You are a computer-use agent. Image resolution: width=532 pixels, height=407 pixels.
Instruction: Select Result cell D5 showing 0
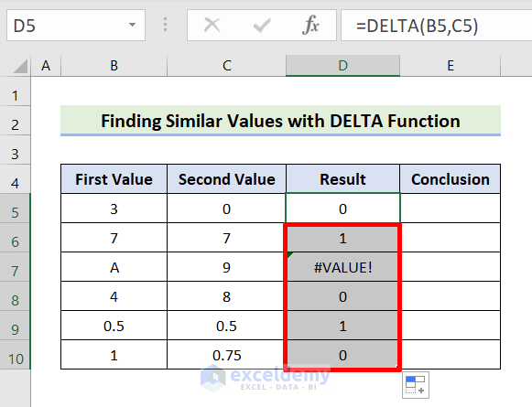click(x=342, y=209)
